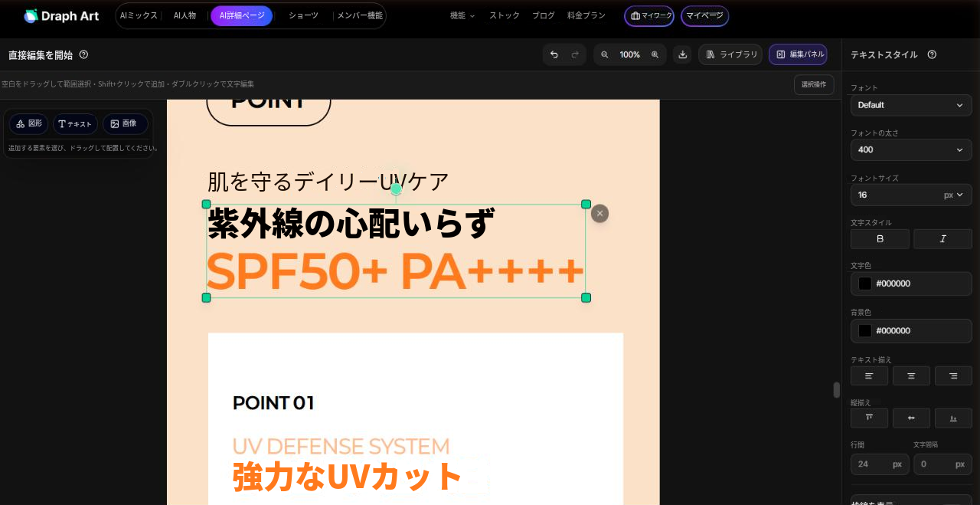Zoom out the canvas

pos(605,54)
